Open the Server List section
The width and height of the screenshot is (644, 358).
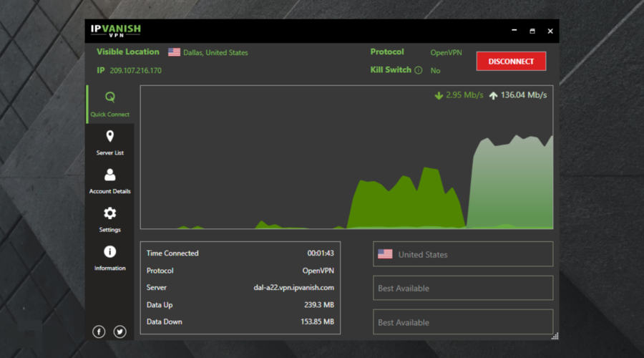[109, 142]
